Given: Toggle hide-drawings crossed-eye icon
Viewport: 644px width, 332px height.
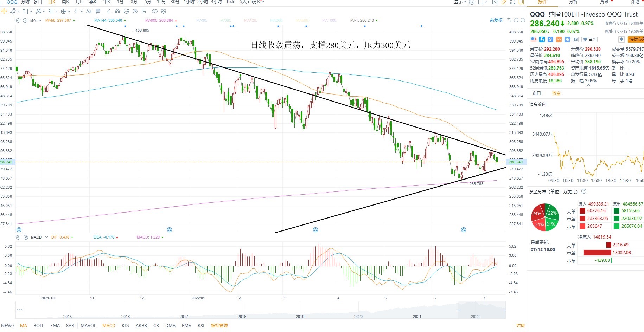Looking at the screenshot, I should 135,11.
